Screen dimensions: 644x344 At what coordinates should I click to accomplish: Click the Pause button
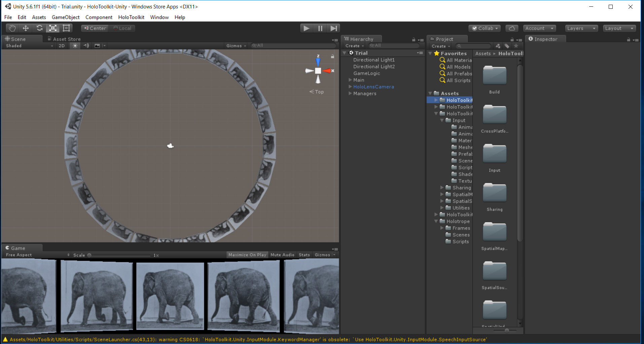point(320,28)
